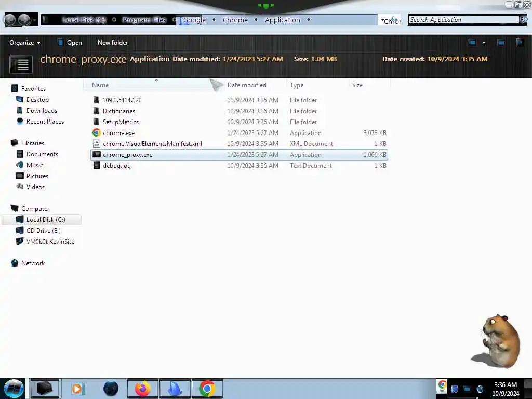Image resolution: width=532 pixels, height=399 pixels.
Task: Expand the arrow between Chrome and Application
Action: pos(256,20)
